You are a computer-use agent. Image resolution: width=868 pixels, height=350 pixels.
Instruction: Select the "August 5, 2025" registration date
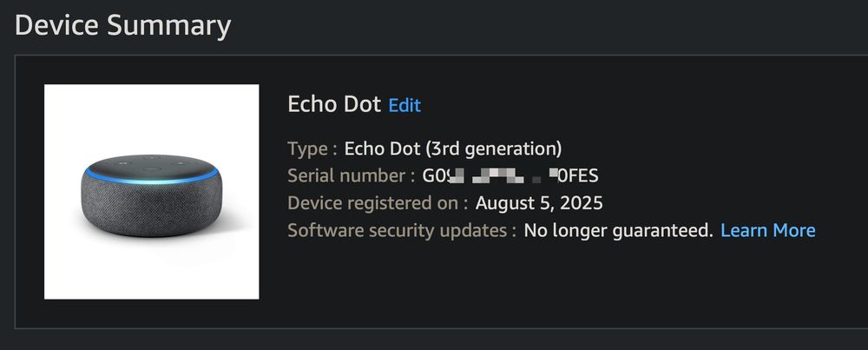pyautogui.click(x=539, y=204)
